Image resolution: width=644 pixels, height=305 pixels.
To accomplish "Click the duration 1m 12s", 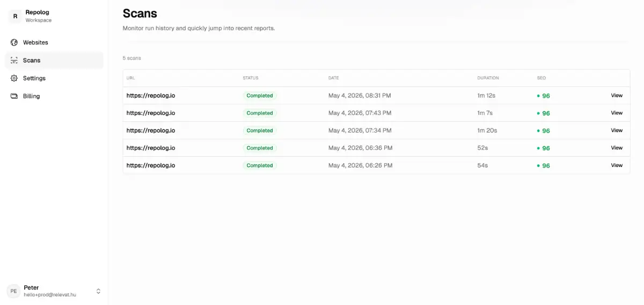I will pos(486,96).
